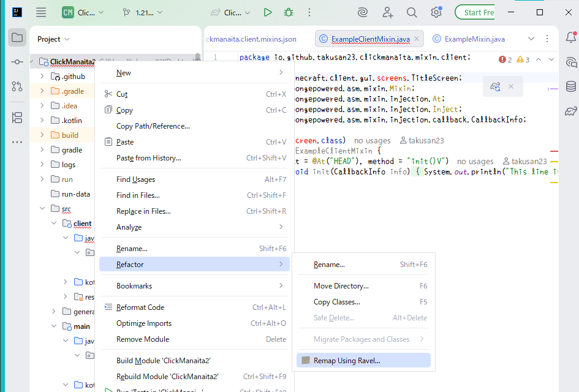579x392 pixels.
Task: Expand the .github folder in project tree
Action: (x=42, y=77)
